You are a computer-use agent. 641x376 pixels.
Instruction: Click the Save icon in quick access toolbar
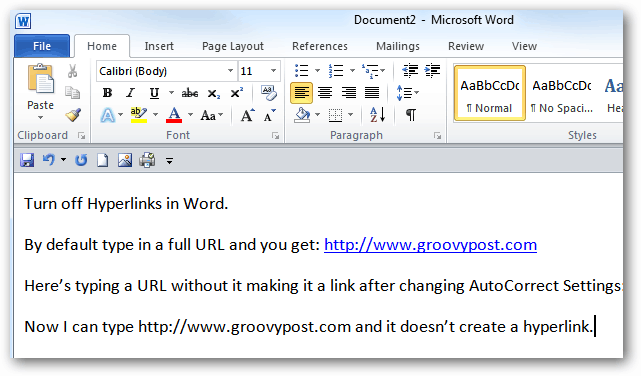coord(27,160)
